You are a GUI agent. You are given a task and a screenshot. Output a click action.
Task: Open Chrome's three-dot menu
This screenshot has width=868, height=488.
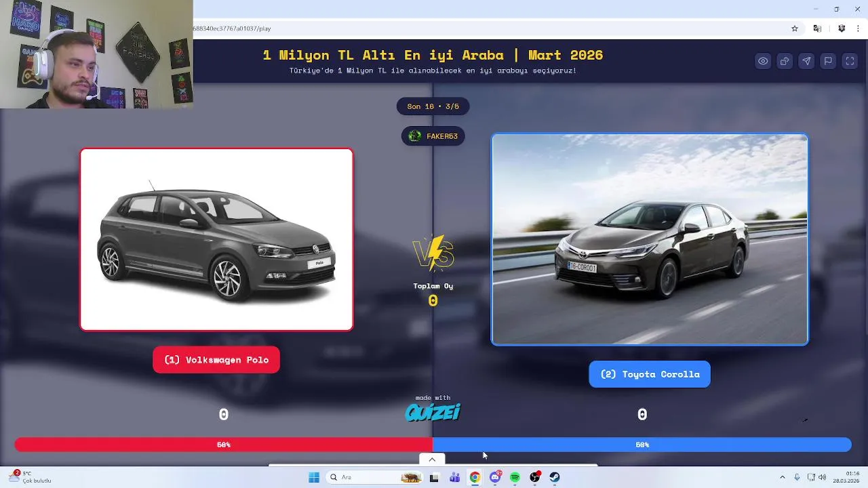(859, 28)
